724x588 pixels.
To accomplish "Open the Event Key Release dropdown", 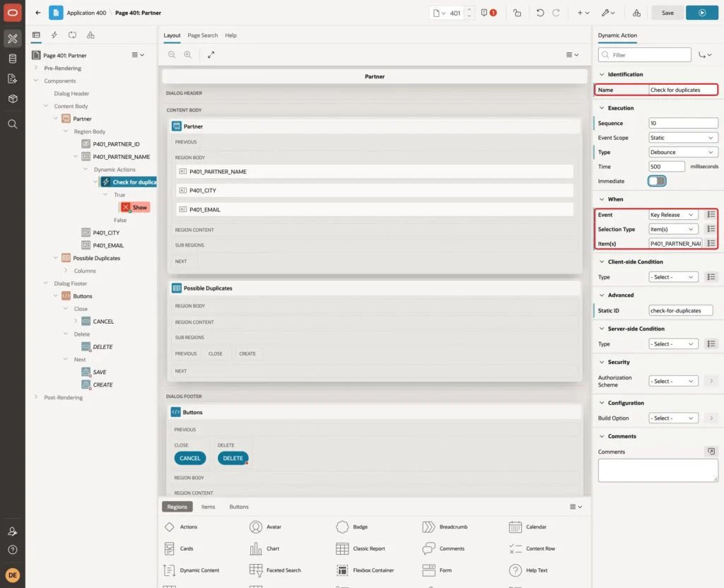I will pyautogui.click(x=673, y=215).
